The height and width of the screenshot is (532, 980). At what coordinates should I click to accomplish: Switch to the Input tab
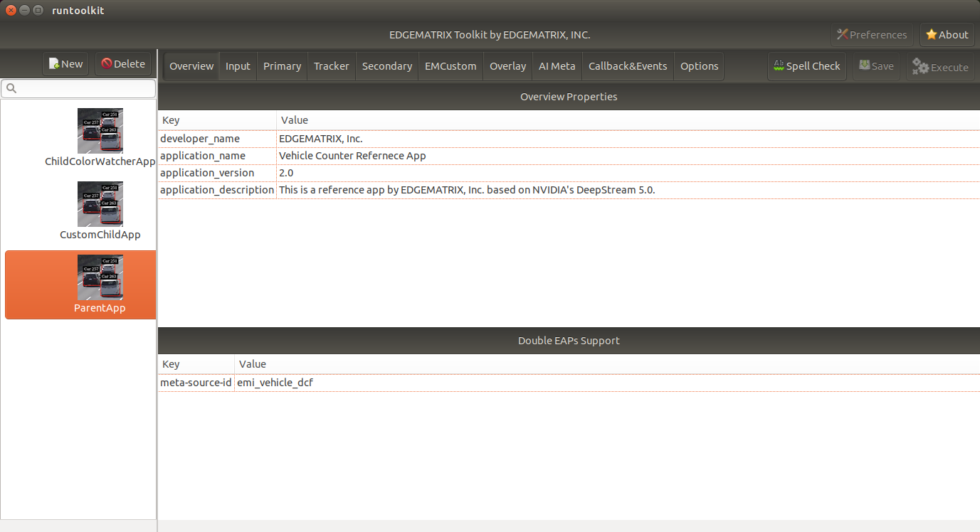pyautogui.click(x=238, y=66)
